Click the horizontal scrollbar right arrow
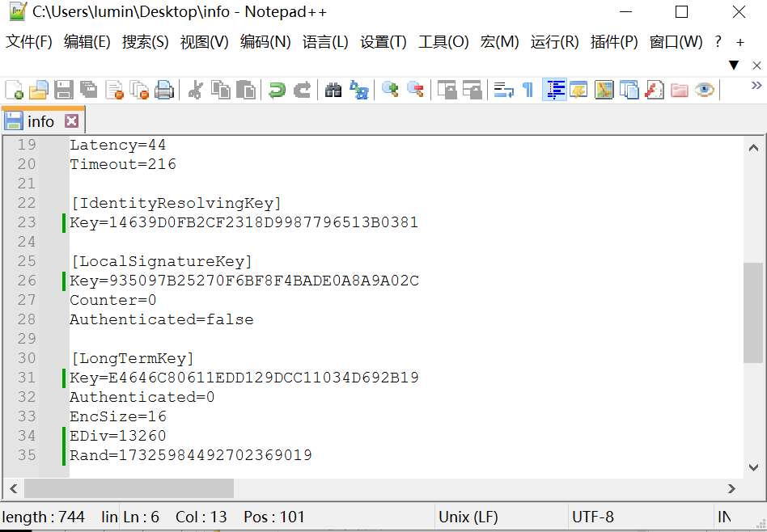The image size is (767, 532). point(731,489)
